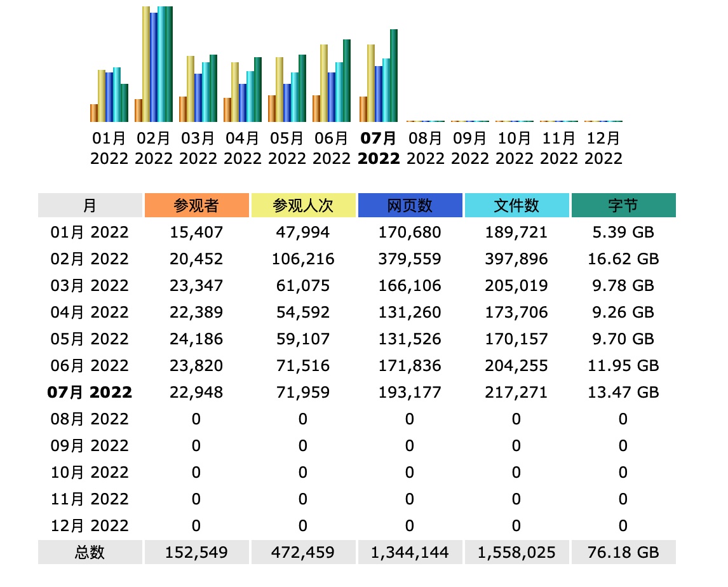Click the blue bar for 06月 in the chart
This screenshot has height=587, width=728.
point(332,97)
